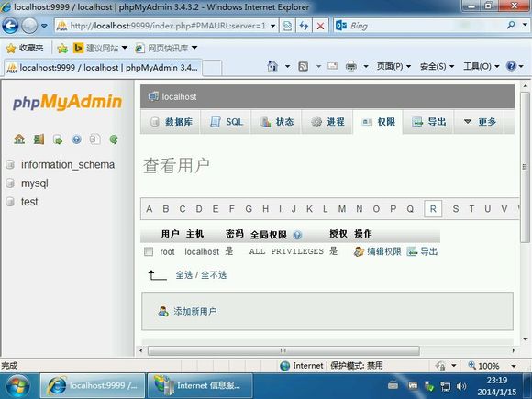This screenshot has width=532, height=399.
Task: Click the phpMyAdmin sidebar home icon
Action: pos(19,139)
